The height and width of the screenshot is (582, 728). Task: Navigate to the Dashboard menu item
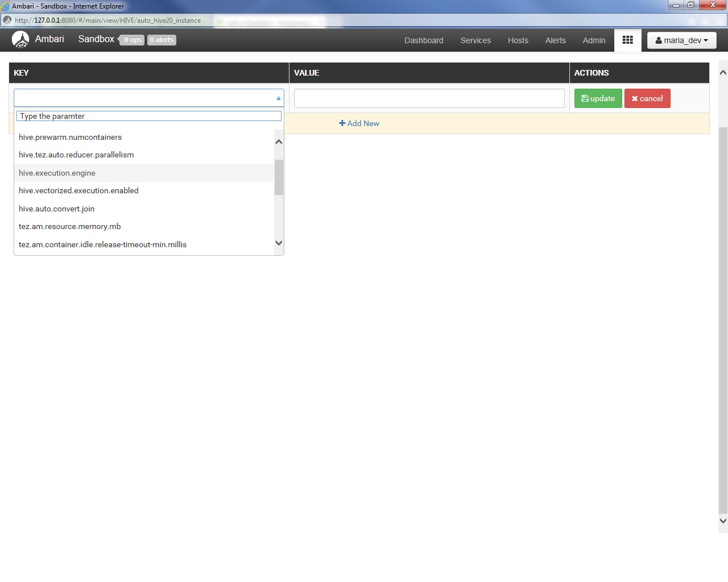tap(423, 40)
